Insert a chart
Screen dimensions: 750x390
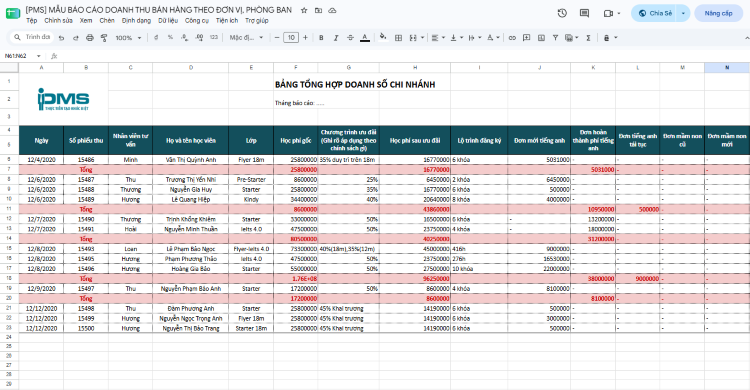(541, 37)
